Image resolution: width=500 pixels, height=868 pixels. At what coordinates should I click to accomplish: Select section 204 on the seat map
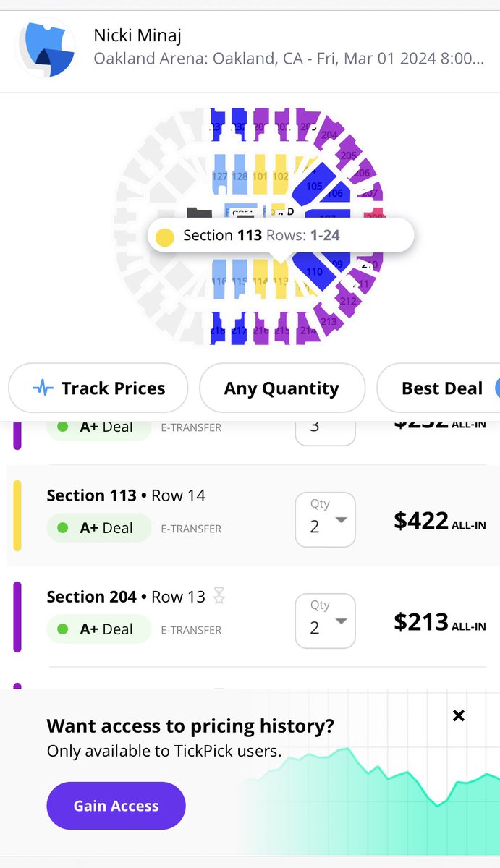pos(329,135)
